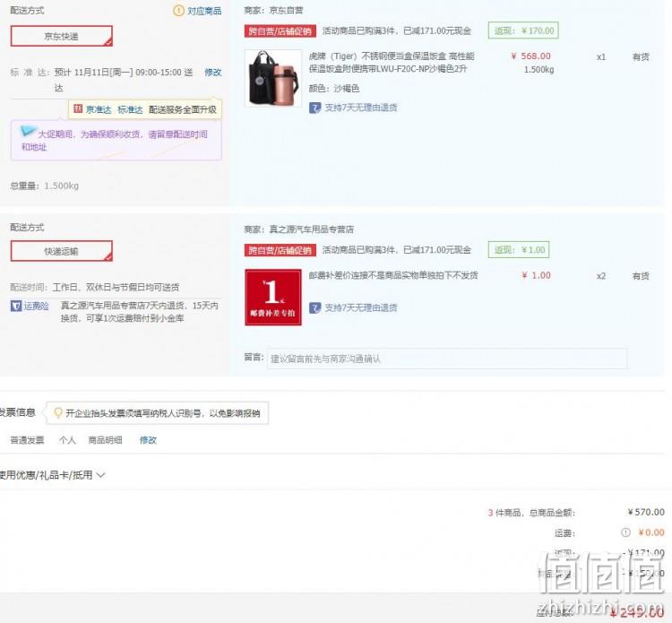Open the 邮费补差 red product thumbnail
Image resolution: width=672 pixels, height=623 pixels.
click(273, 297)
